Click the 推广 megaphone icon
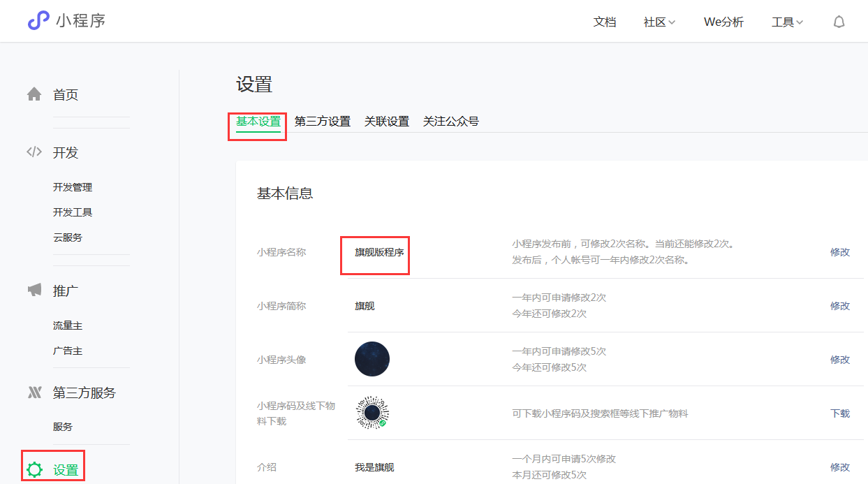Viewport: 868px width, 484px height. click(x=34, y=290)
